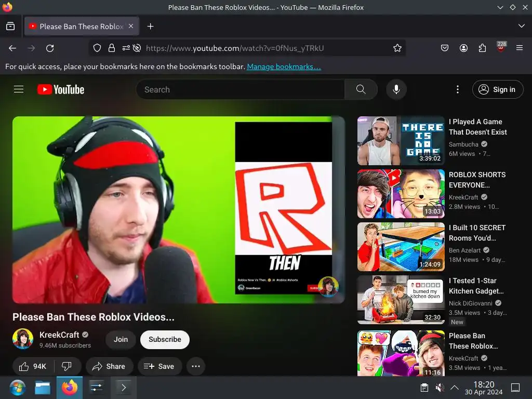Screen dimensions: 532x399
Task: Reload the current page
Action: point(50,48)
